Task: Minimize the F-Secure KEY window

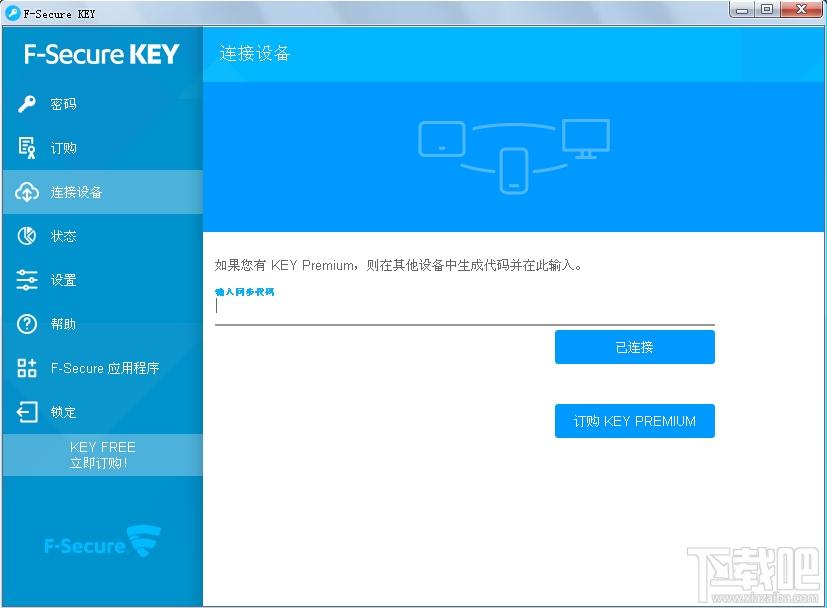Action: (x=742, y=9)
